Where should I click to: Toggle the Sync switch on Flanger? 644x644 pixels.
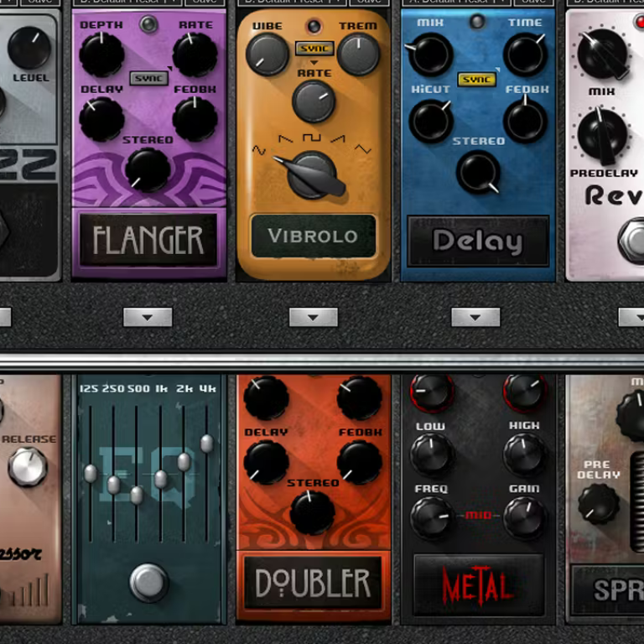(x=148, y=78)
